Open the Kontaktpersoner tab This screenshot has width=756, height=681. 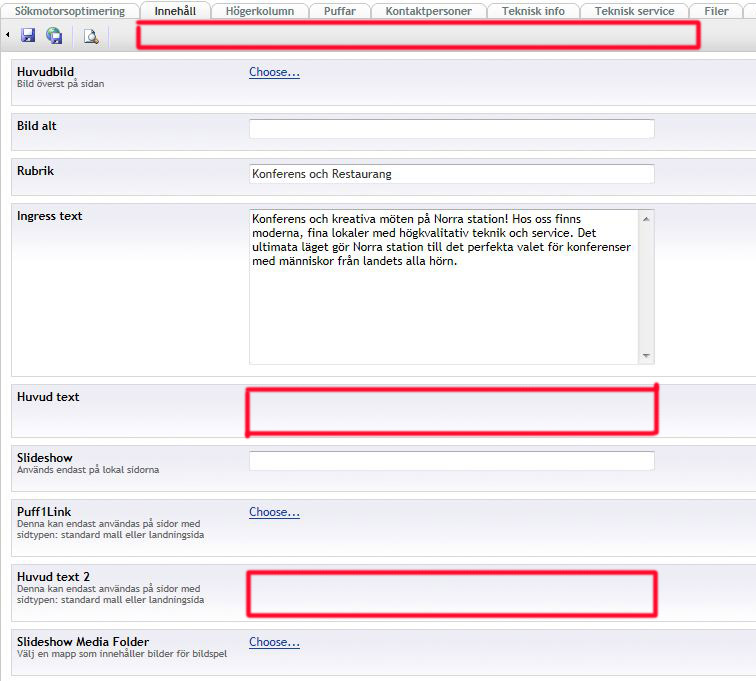428,11
